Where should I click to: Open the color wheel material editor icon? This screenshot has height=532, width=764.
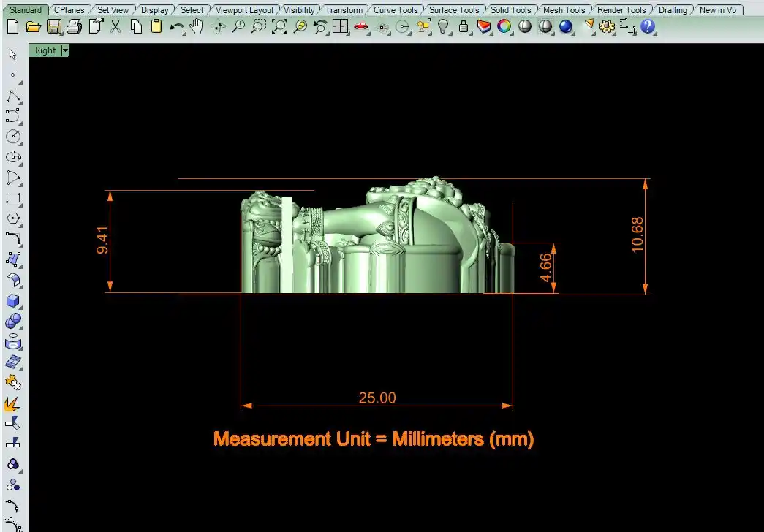tap(504, 27)
